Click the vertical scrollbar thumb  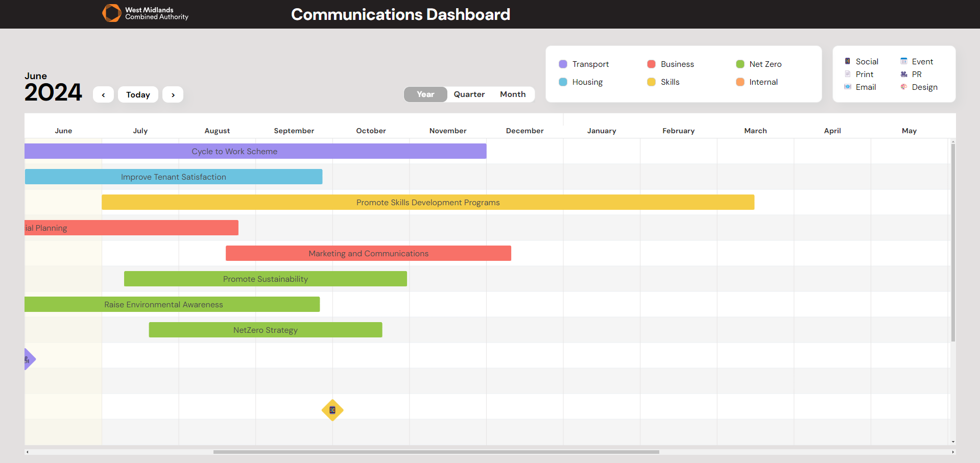click(x=953, y=242)
